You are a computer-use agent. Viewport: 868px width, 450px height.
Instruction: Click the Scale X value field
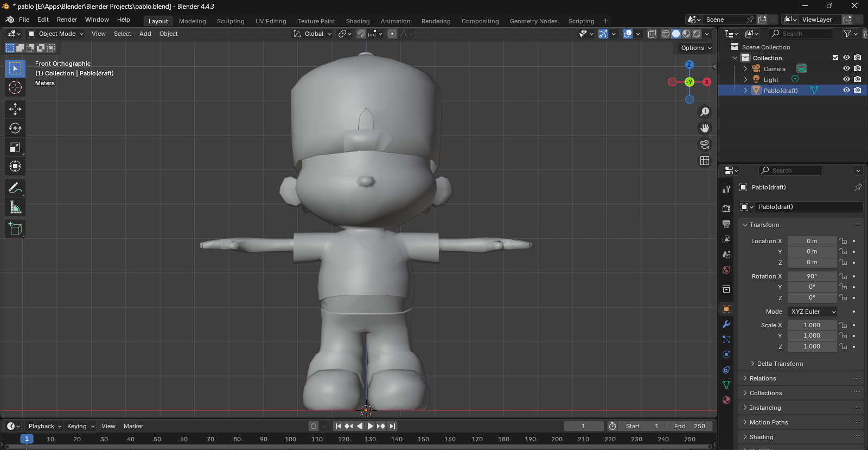[x=812, y=325]
